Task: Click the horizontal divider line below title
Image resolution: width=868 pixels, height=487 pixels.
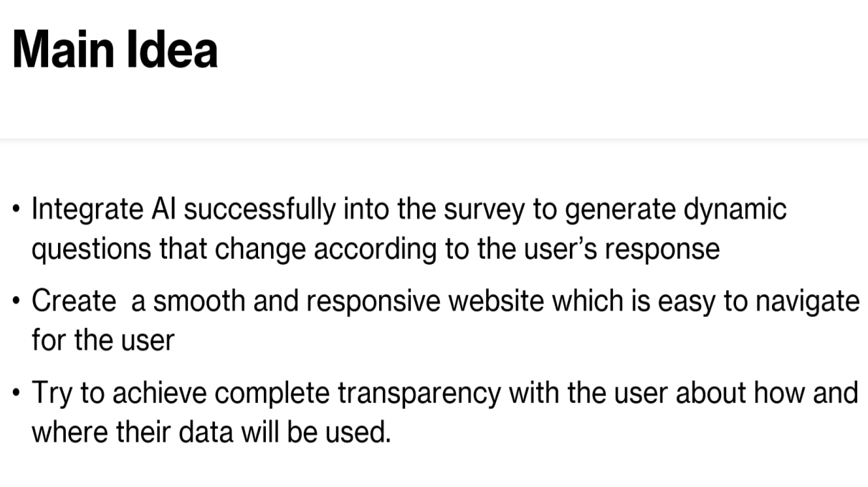Action: point(434,139)
